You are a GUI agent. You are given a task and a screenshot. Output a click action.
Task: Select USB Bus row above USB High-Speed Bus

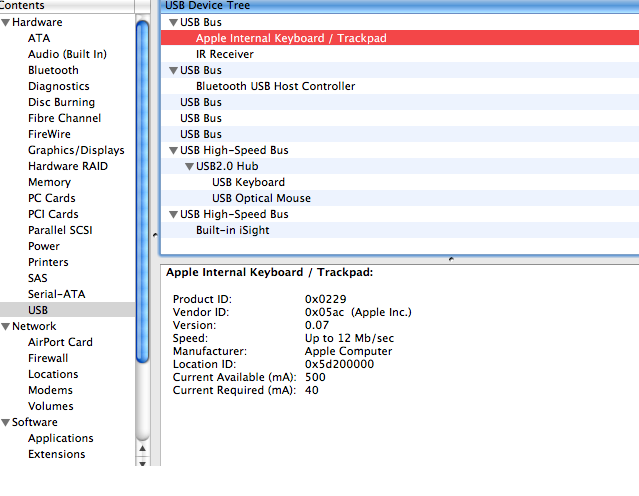tap(400, 134)
